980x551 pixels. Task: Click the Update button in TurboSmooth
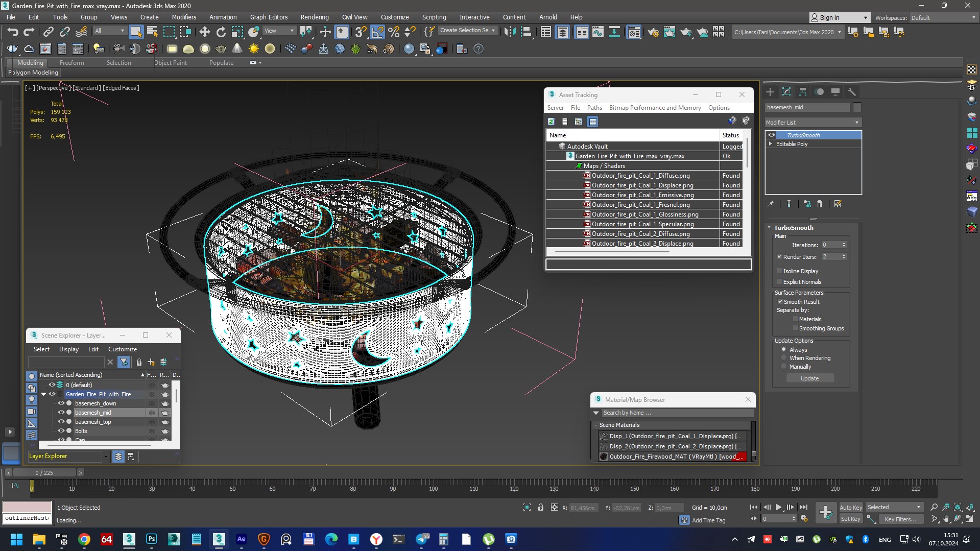point(810,378)
